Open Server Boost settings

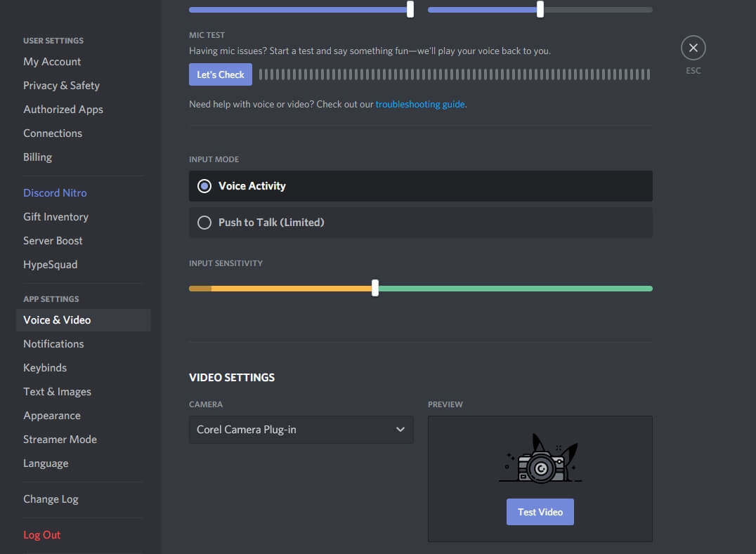[53, 240]
